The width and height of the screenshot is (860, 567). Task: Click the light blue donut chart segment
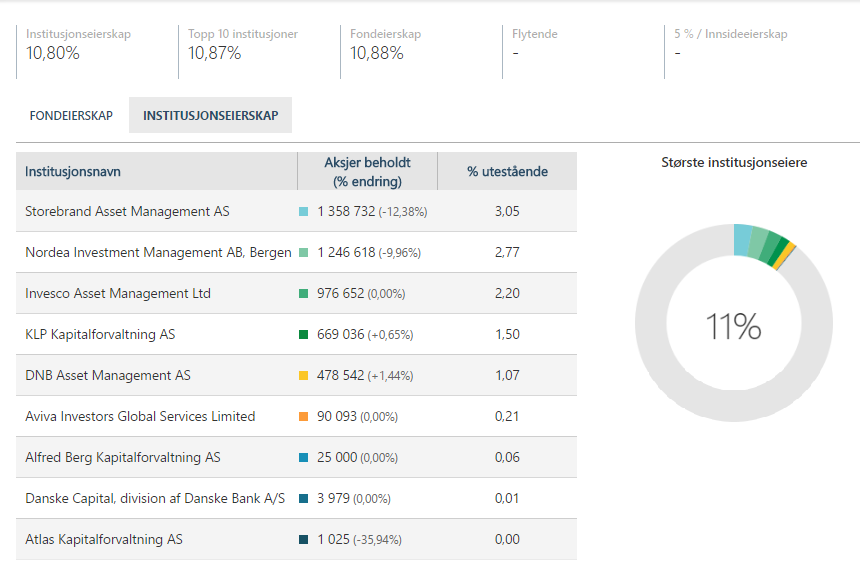click(x=743, y=240)
